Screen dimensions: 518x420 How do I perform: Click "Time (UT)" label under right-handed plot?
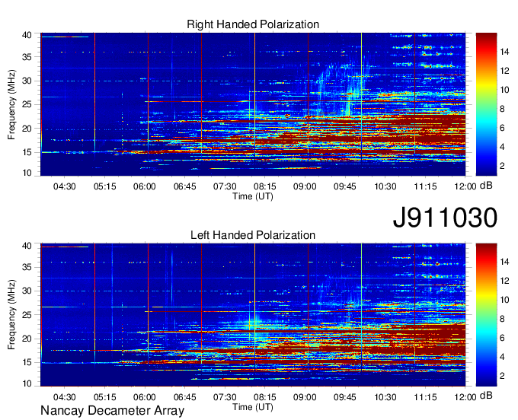point(253,196)
